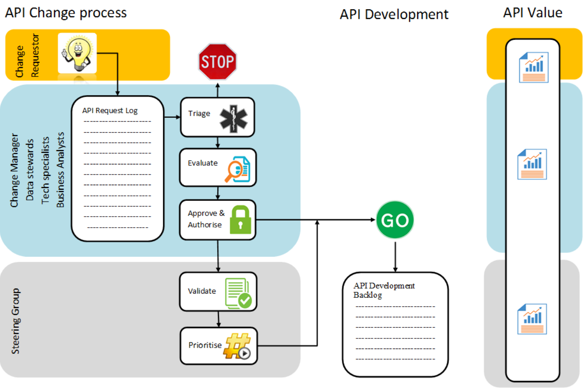Select the API Request Log box
Viewport: 584px width, 392px height.
pyautogui.click(x=117, y=169)
